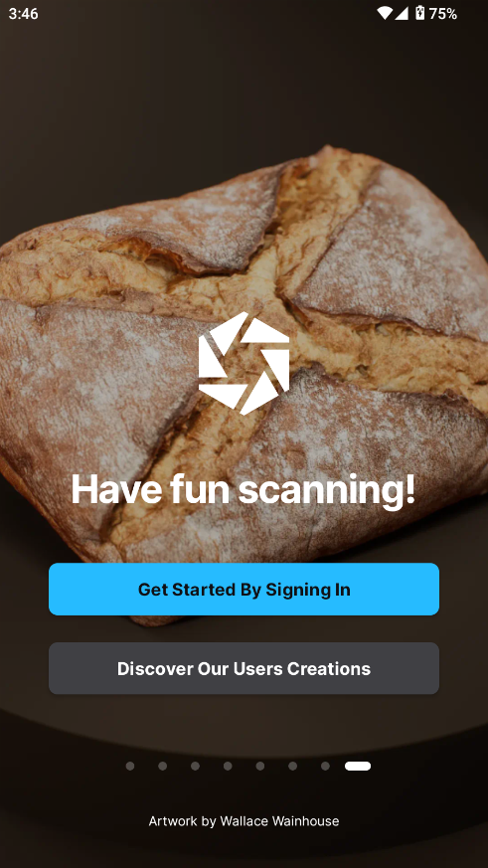Tap the cellular signal icon
This screenshot has width=488, height=868.
tap(402, 13)
